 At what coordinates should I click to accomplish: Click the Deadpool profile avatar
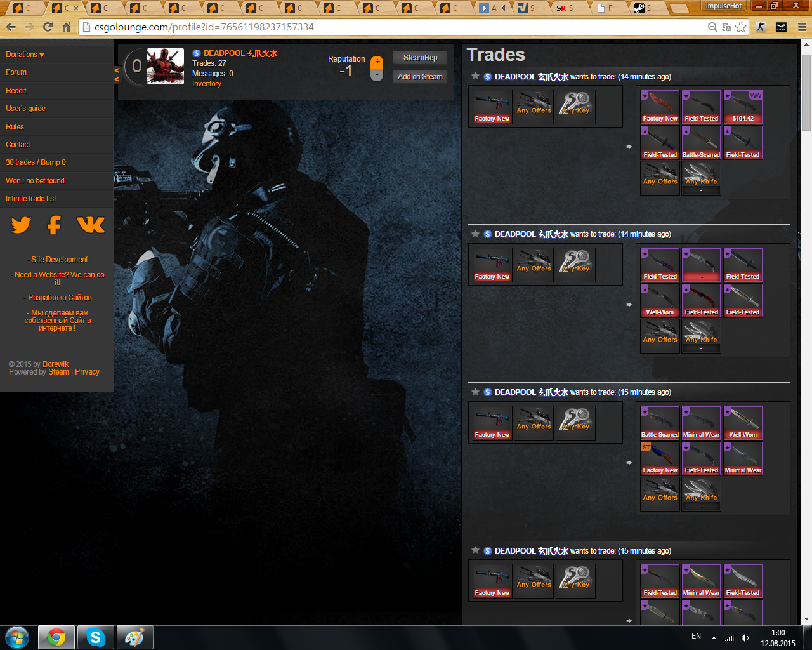tap(166, 67)
